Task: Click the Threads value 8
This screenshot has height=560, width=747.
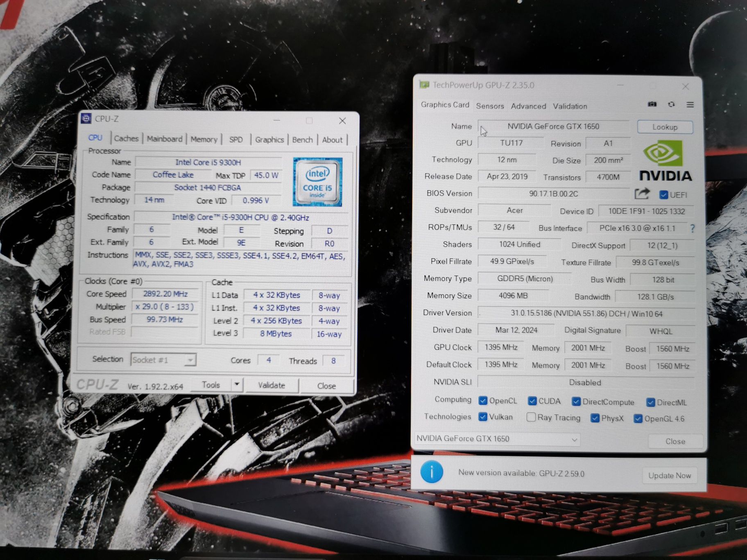Action: click(x=333, y=361)
